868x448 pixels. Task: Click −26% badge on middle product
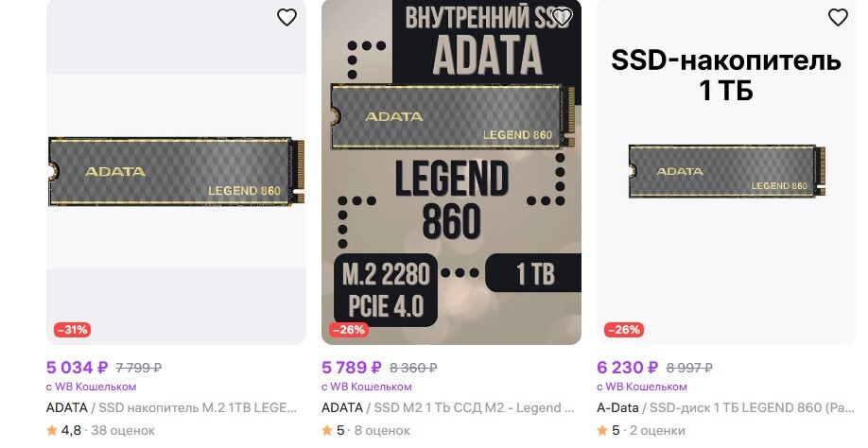(x=348, y=330)
